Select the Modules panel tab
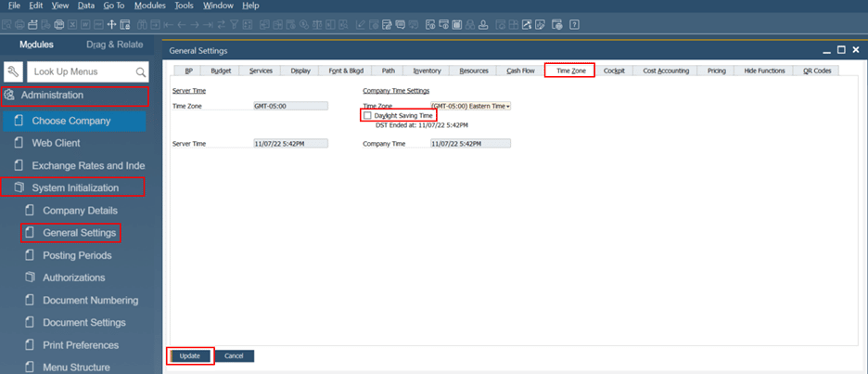This screenshot has height=374, width=868. pyautogui.click(x=36, y=45)
